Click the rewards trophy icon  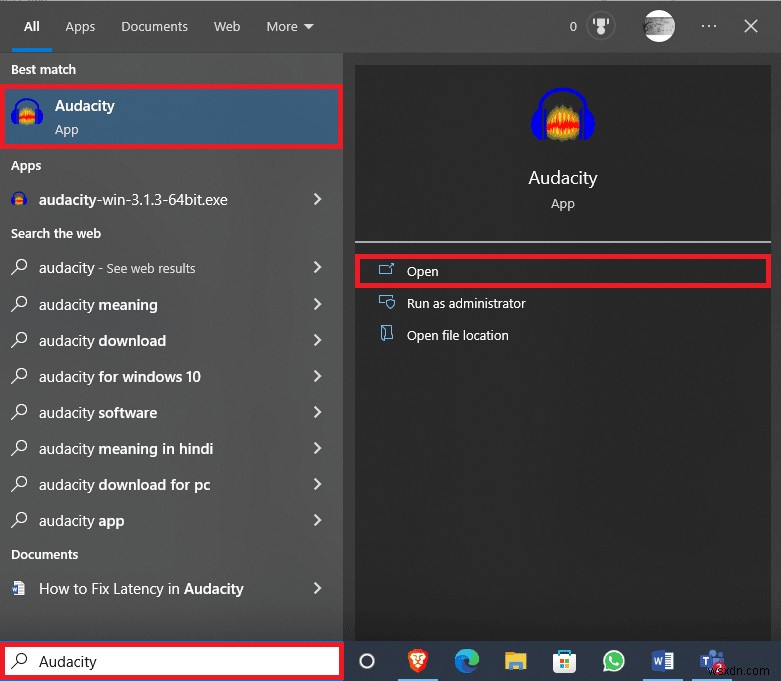601,26
